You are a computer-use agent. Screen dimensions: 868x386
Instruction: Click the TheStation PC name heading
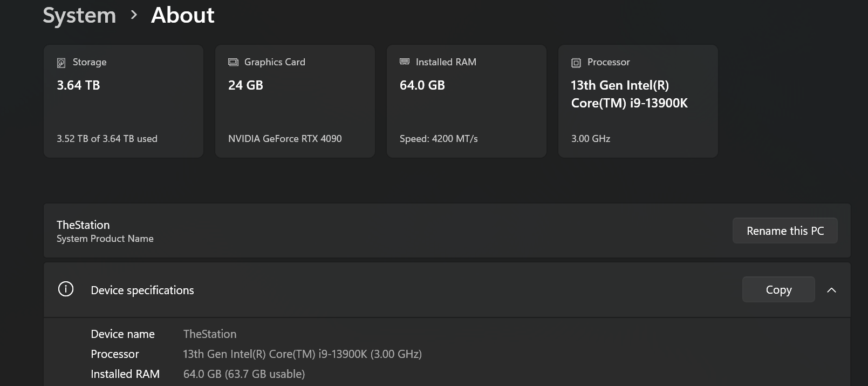(83, 225)
